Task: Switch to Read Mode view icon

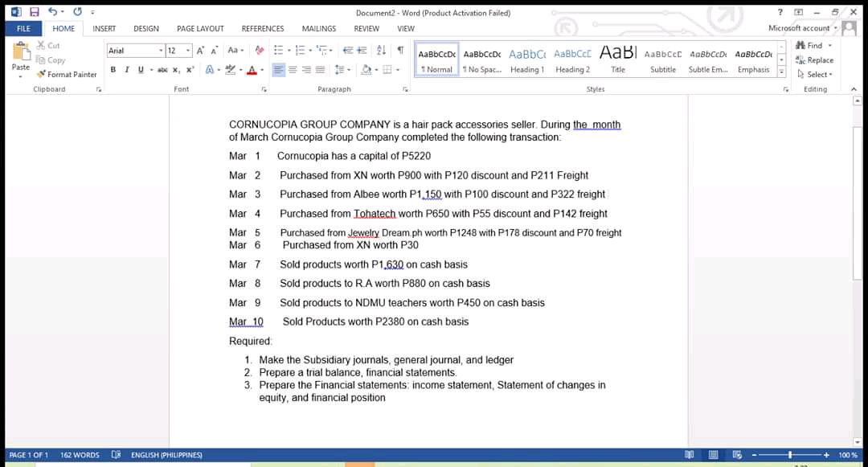Action: [690, 455]
